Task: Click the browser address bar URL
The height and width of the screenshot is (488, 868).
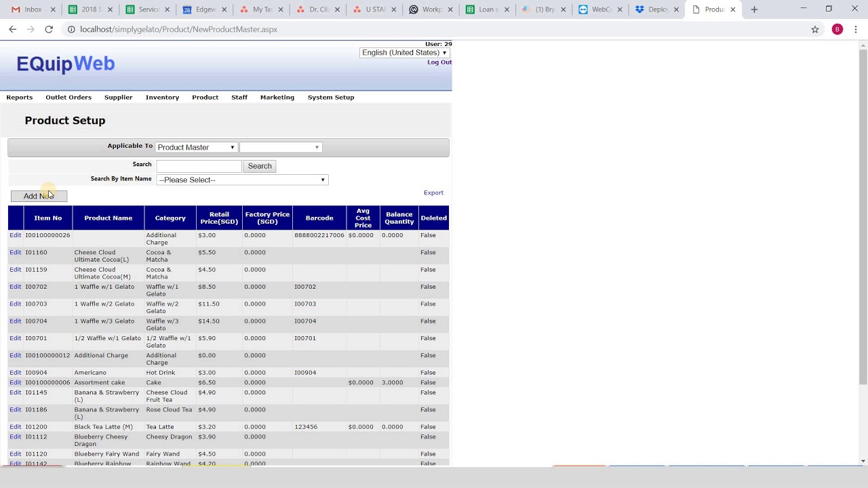Action: point(178,29)
